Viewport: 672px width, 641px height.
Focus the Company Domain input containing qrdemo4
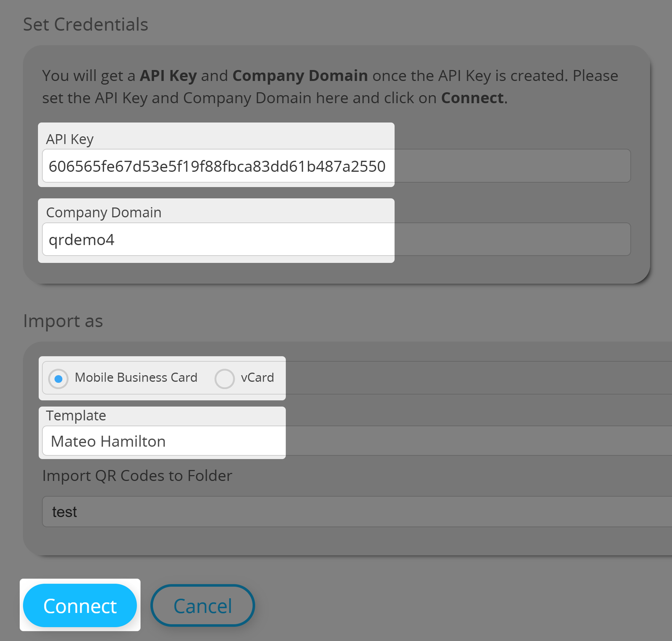(216, 240)
